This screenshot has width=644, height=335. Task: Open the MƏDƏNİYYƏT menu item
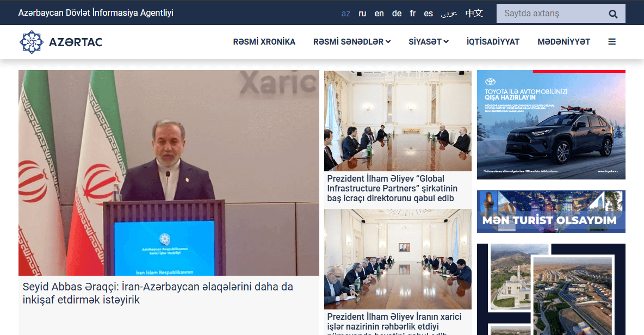coord(563,41)
